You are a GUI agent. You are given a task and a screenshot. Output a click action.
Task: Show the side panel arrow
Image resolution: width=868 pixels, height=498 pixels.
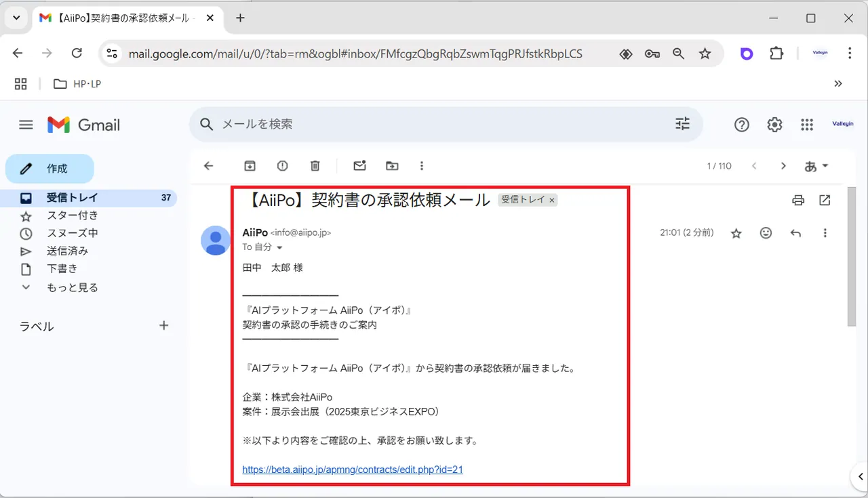pos(859,476)
